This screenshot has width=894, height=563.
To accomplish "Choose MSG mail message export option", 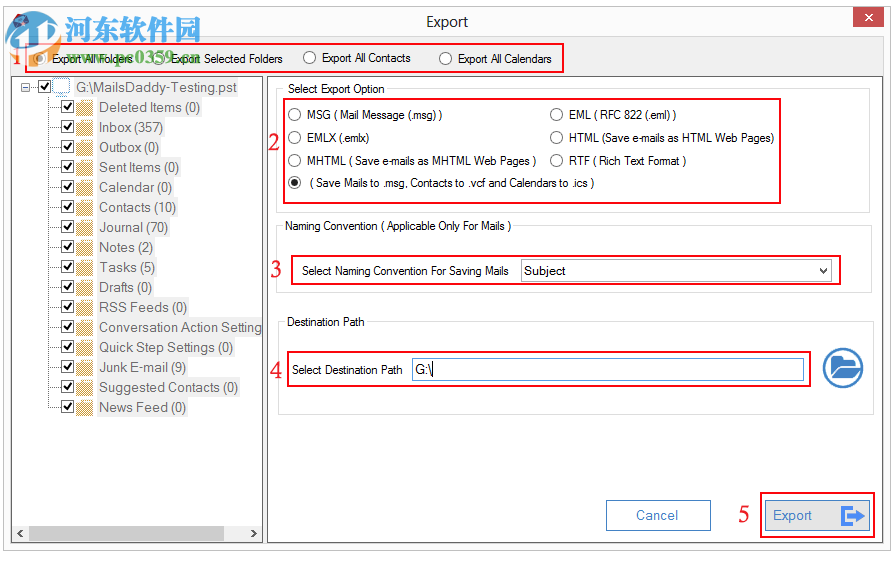I will 294,115.
